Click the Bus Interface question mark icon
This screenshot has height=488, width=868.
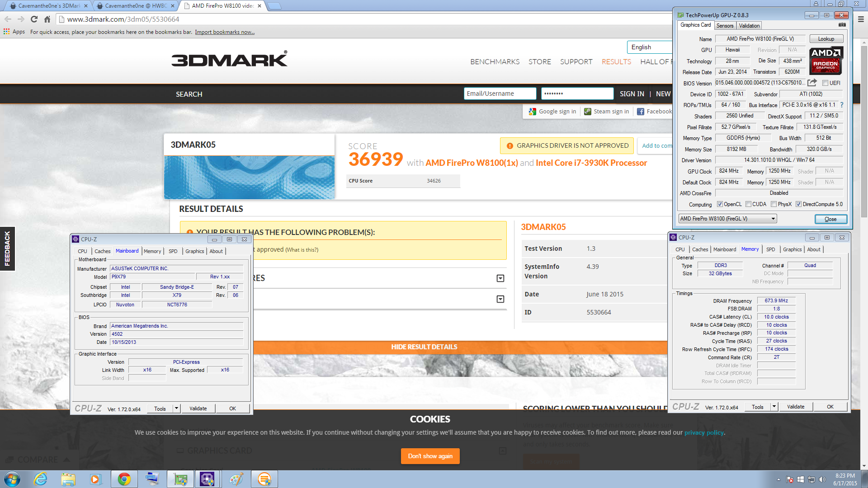point(842,105)
